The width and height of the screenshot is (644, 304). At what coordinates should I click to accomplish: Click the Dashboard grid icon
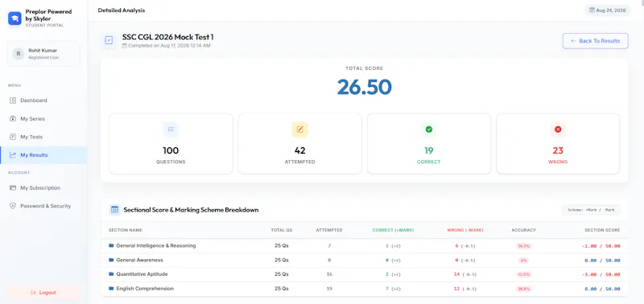[x=13, y=101]
